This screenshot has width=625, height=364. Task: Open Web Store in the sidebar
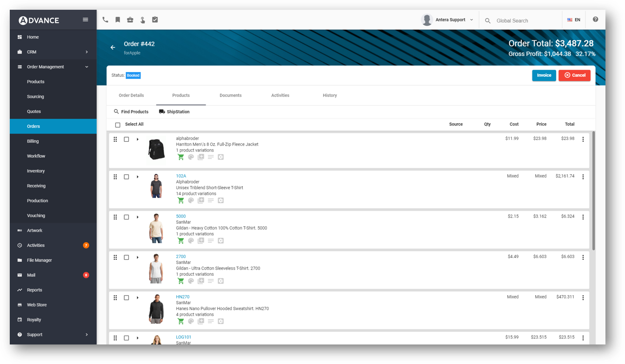pos(53,305)
